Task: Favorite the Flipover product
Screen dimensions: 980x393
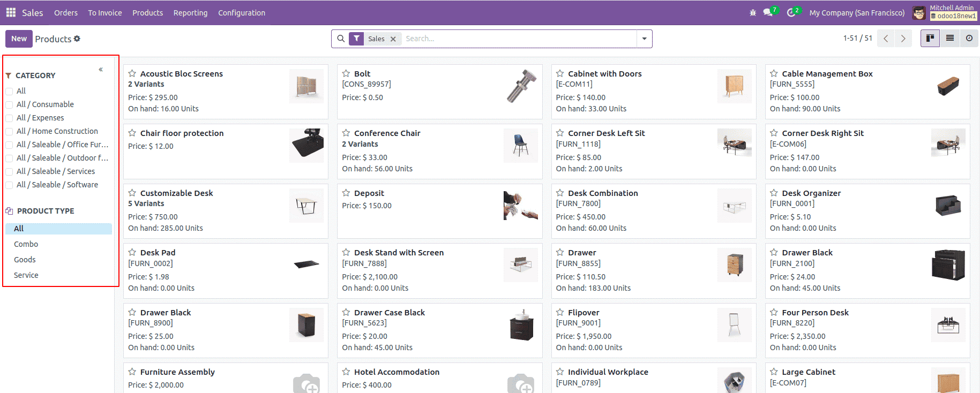Action: pyautogui.click(x=560, y=312)
